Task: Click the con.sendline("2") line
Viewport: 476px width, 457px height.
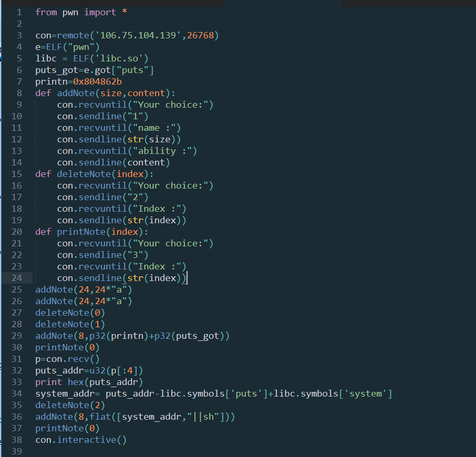Action: tap(102, 197)
